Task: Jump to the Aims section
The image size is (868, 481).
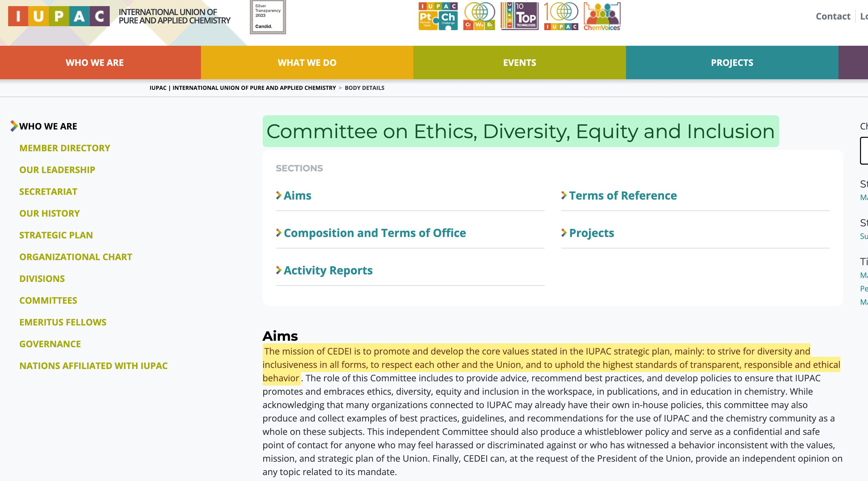Action: 297,196
